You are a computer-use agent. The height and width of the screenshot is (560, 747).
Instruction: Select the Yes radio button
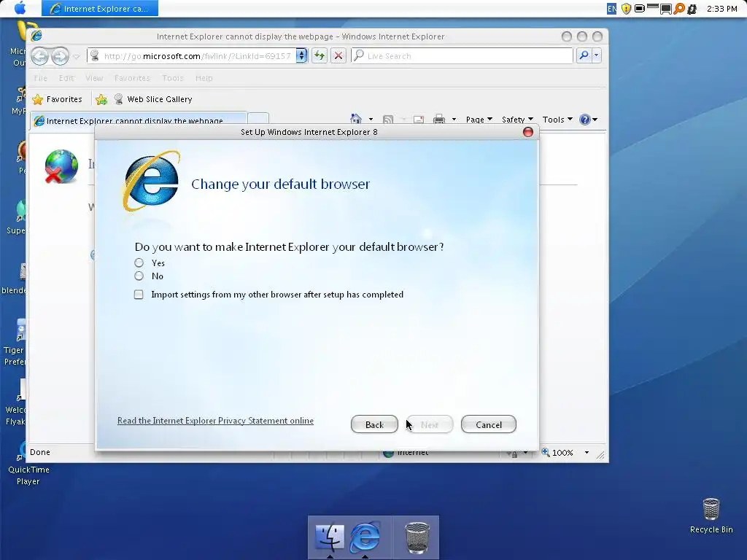139,262
